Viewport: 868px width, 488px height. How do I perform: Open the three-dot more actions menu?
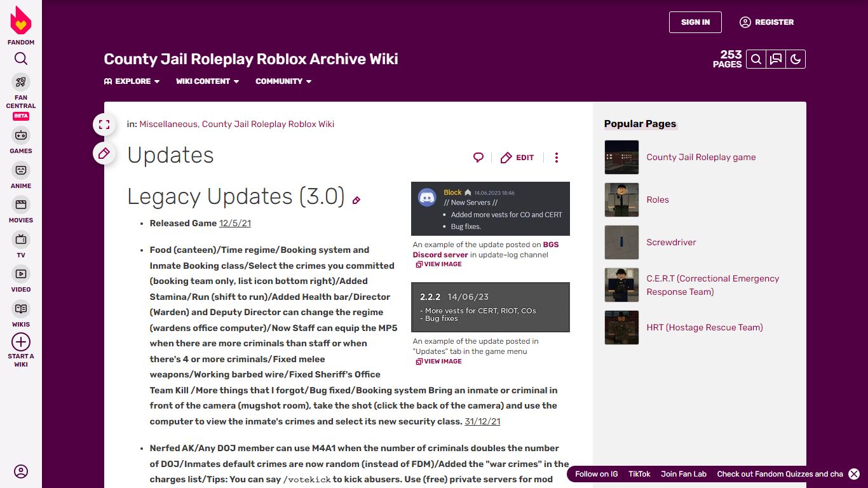coord(557,158)
